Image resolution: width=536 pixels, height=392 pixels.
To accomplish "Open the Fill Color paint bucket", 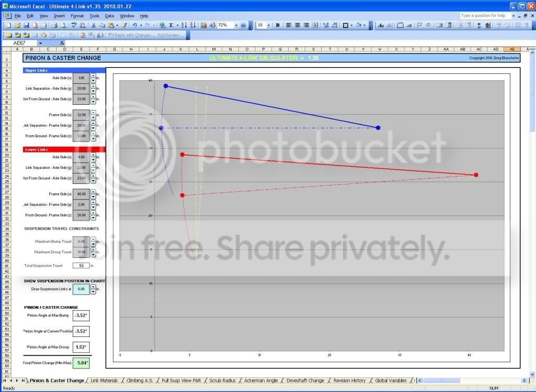I will 358,25.
